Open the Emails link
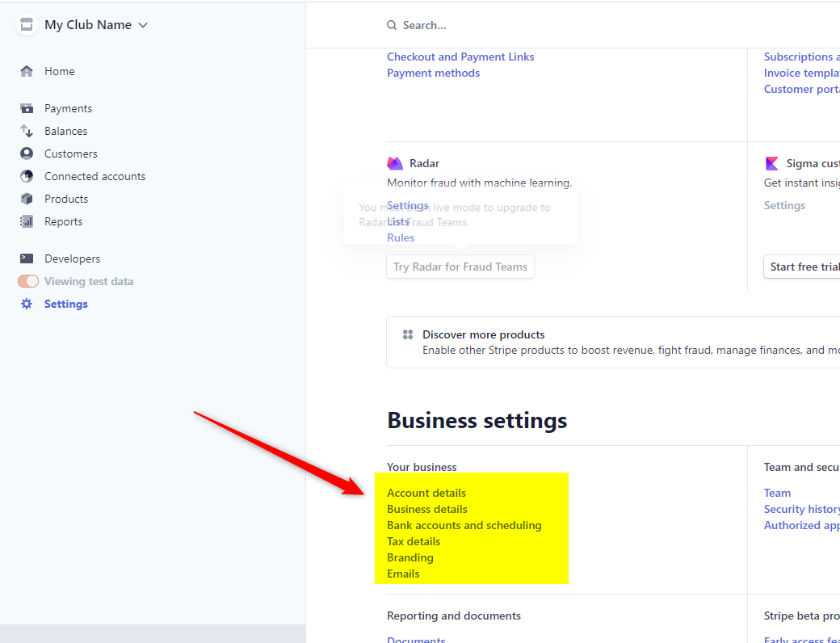Viewport: 840px width, 643px height. click(403, 574)
